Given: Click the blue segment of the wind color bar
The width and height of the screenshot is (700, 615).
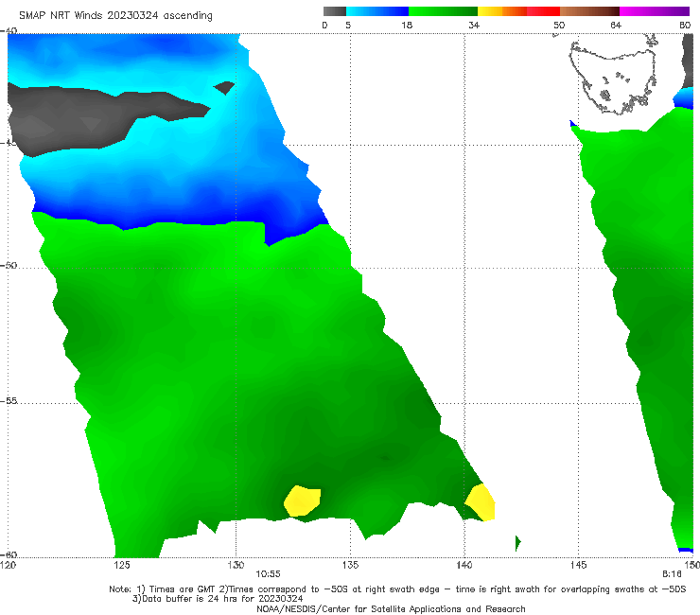Looking at the screenshot, I should (377, 11).
